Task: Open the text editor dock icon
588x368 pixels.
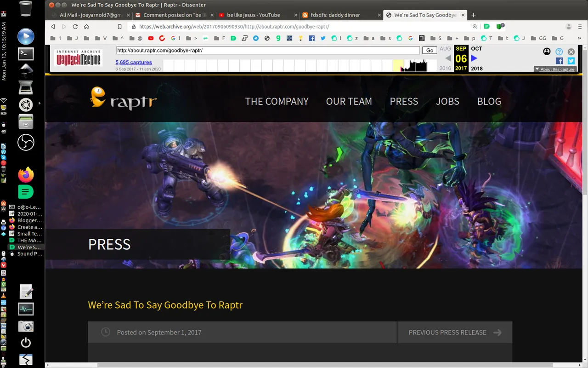Action: (26, 292)
